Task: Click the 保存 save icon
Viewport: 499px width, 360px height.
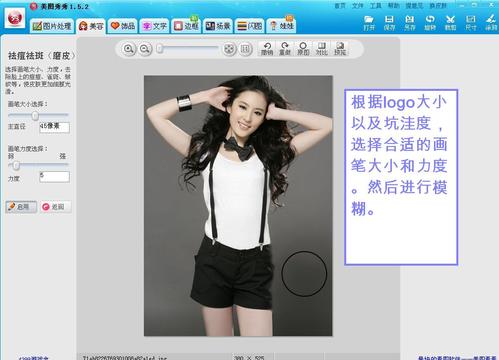Action: click(x=389, y=23)
